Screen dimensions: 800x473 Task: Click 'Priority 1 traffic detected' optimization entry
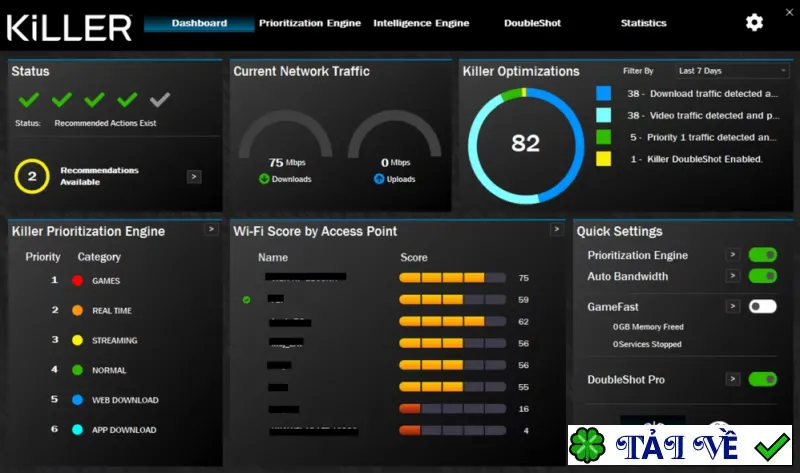pos(703,137)
